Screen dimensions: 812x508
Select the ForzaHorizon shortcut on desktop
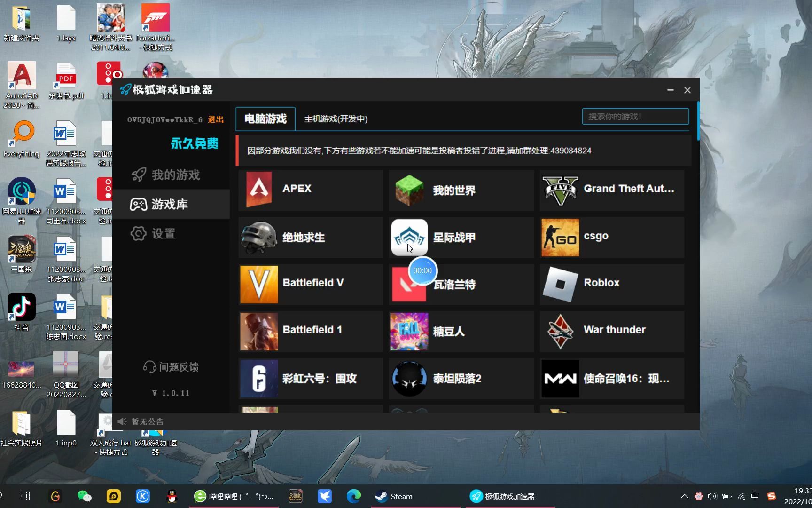(156, 27)
